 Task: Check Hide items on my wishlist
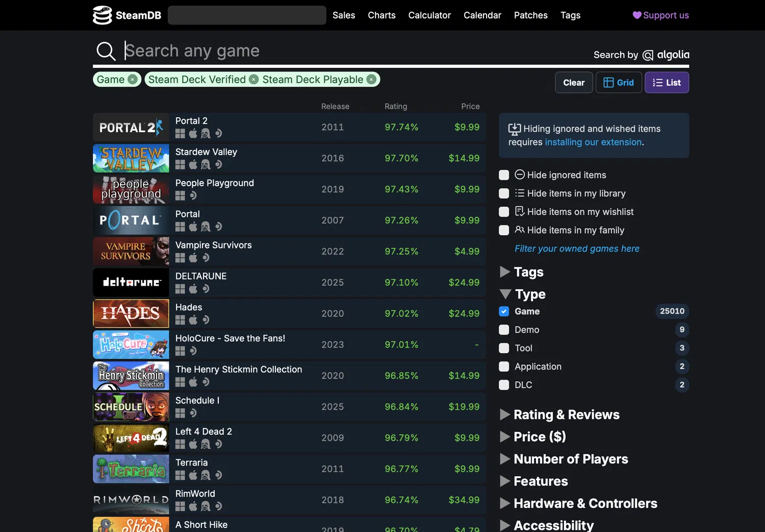tap(504, 212)
